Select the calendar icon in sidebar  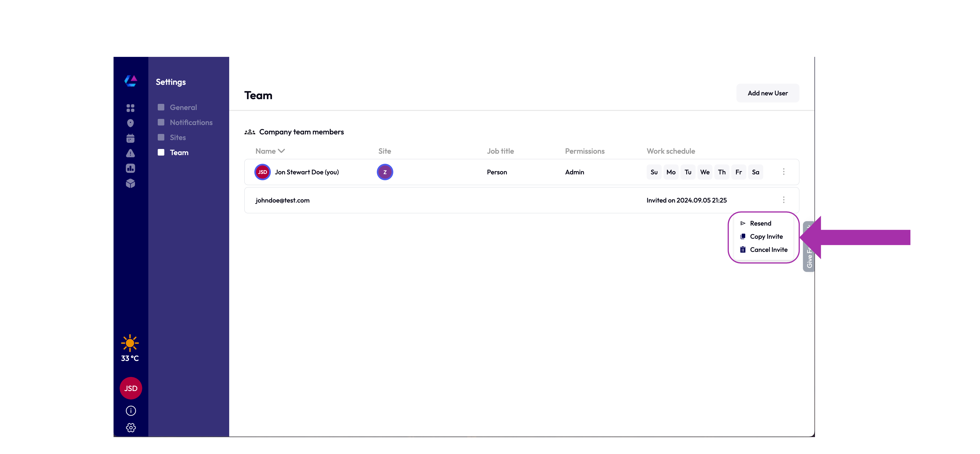(130, 138)
